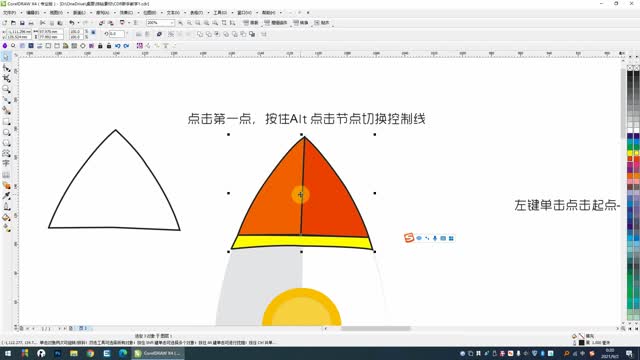Open Chrome from the taskbar

[90, 353]
